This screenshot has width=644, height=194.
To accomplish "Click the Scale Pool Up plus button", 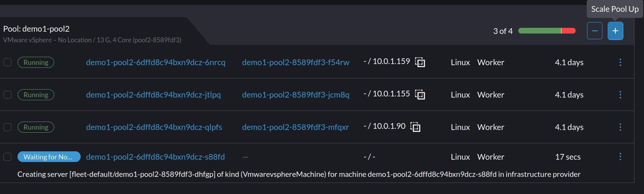I will click(x=615, y=31).
